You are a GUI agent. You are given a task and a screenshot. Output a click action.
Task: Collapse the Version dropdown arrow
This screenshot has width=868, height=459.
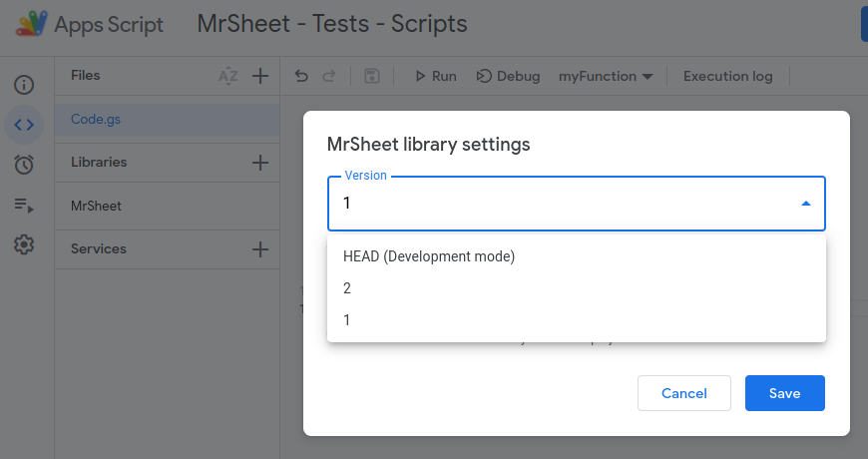click(806, 204)
